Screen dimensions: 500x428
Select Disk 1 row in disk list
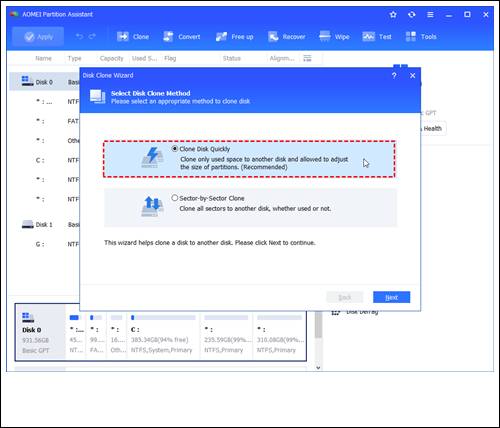45,225
